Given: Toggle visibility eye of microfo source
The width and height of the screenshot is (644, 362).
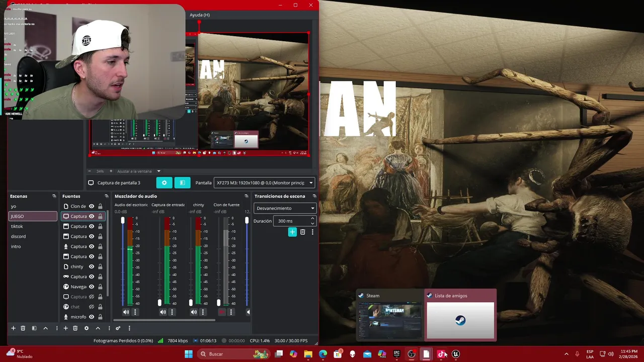Looking at the screenshot, I should [92, 317].
